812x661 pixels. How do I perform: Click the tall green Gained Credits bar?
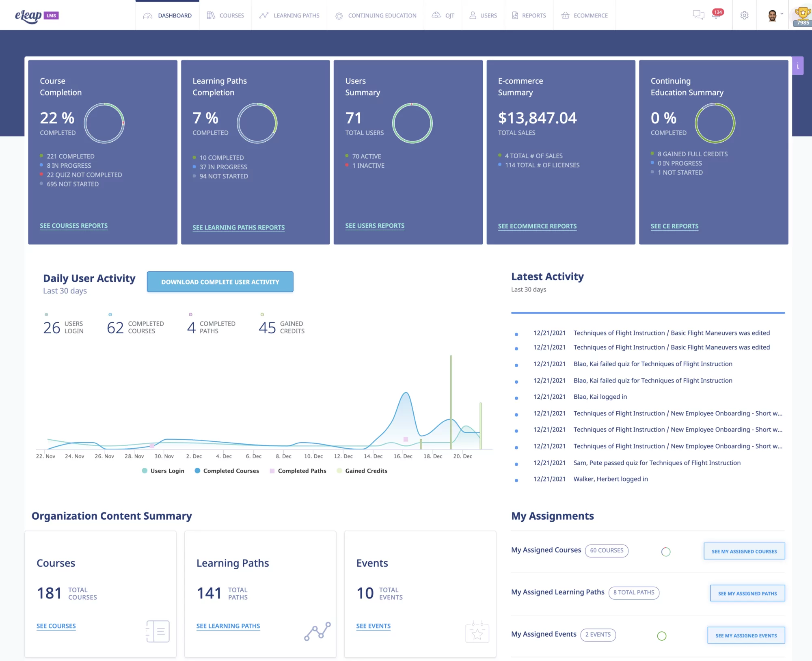tap(451, 402)
